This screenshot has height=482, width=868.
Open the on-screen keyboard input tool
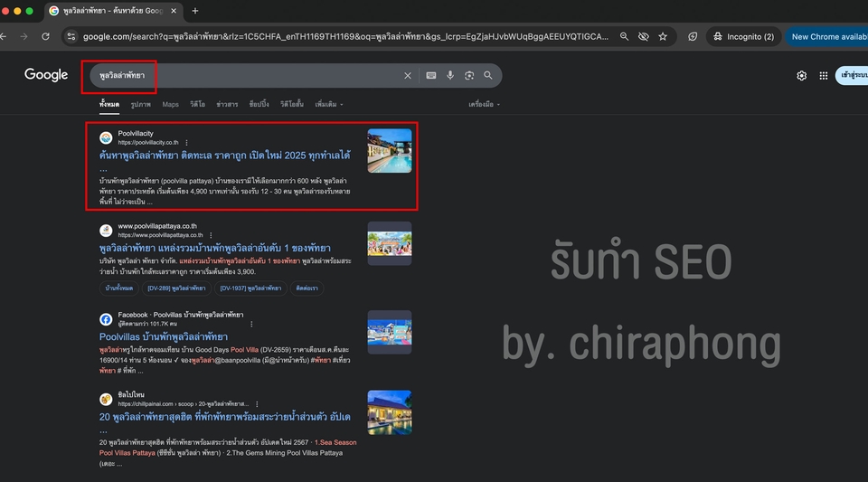pos(431,75)
